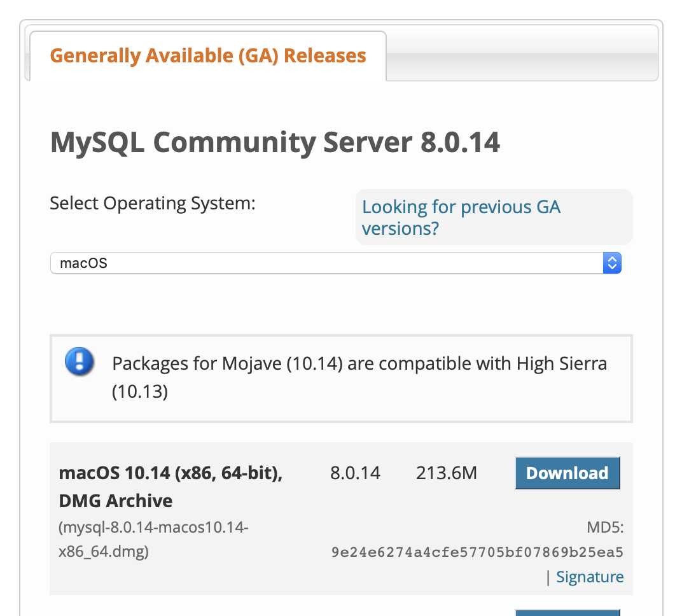Click the 8.0.14 version in DMG row
Image resolution: width=682 pixels, height=616 pixels.
click(x=355, y=473)
